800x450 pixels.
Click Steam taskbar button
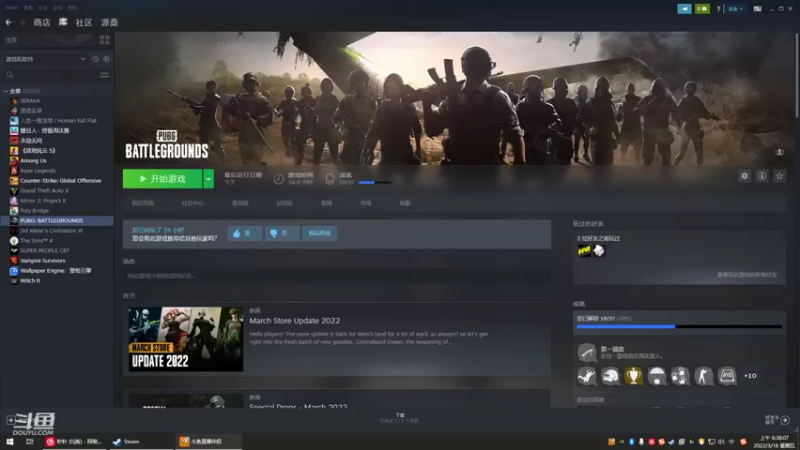(140, 442)
